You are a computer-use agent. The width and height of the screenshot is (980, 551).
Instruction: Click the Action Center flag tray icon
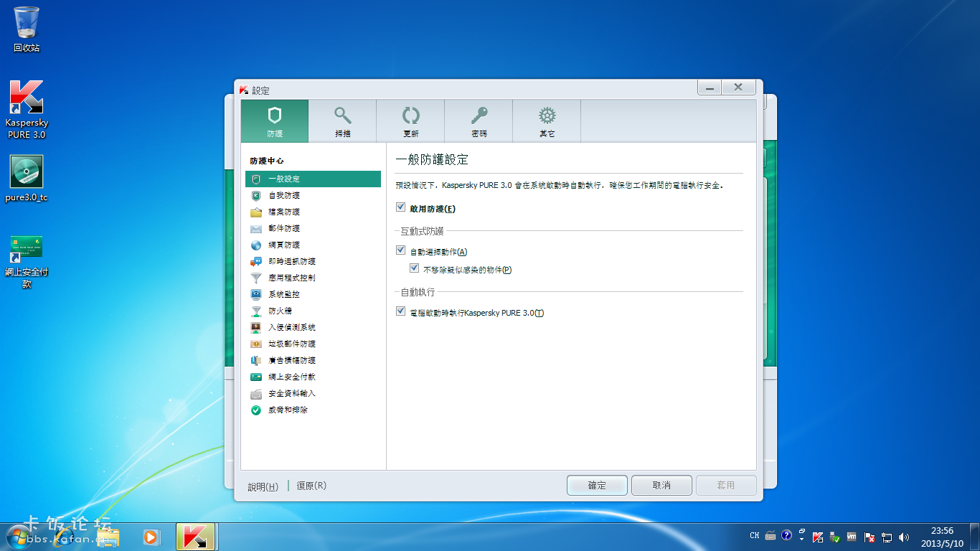(x=870, y=537)
